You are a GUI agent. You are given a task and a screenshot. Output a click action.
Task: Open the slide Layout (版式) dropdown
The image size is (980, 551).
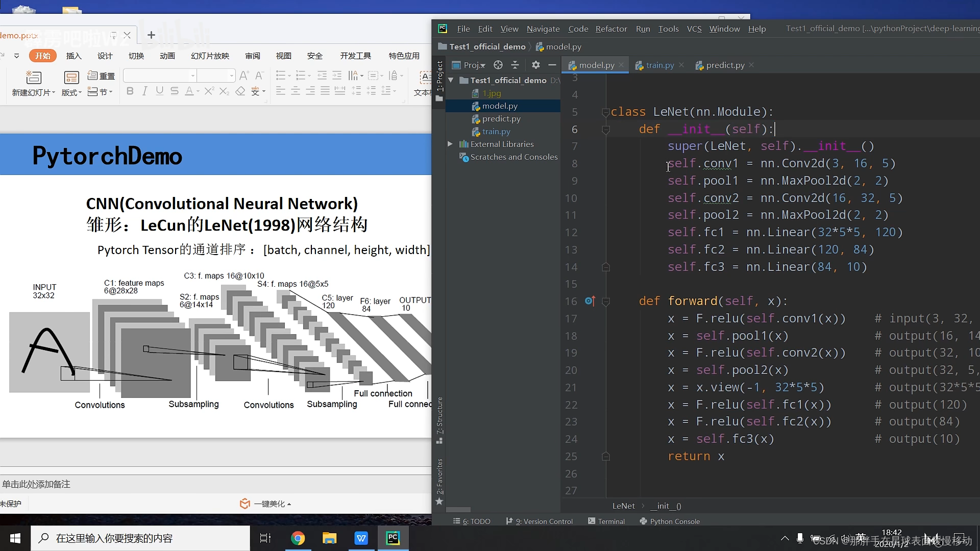(x=71, y=92)
